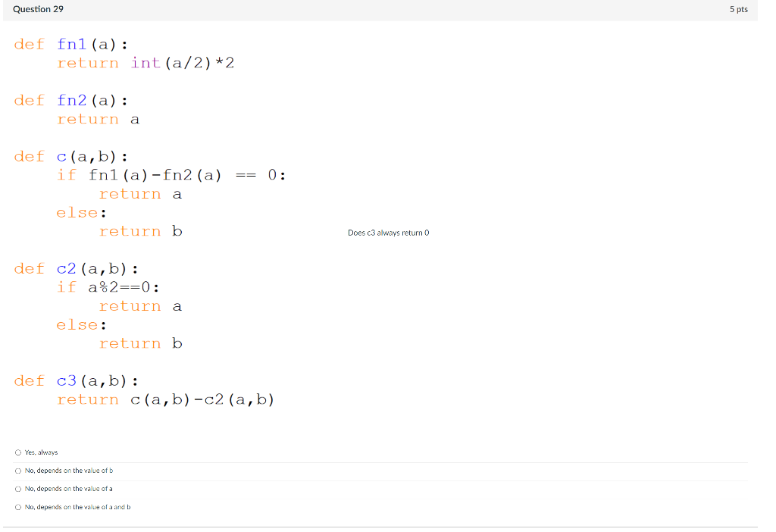This screenshot has width=776, height=532.
Task: Click the 'def c(a,b):' code line
Action: [x=70, y=157]
